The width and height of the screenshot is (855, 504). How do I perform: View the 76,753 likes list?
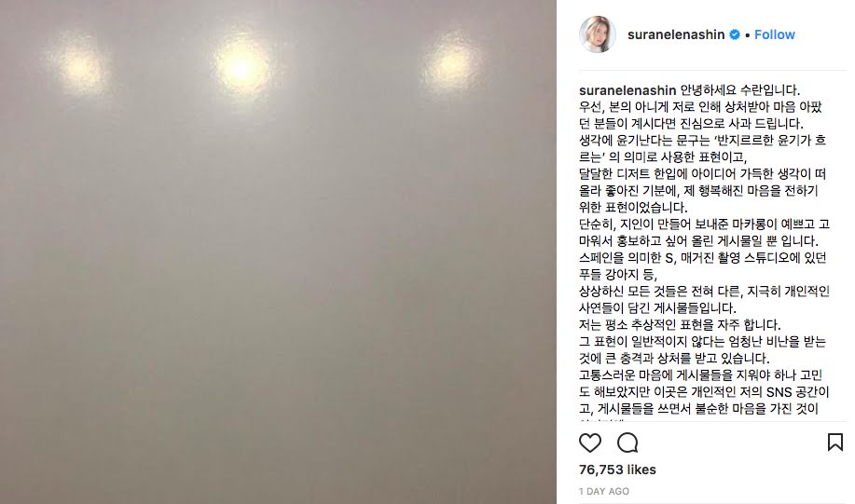[617, 470]
